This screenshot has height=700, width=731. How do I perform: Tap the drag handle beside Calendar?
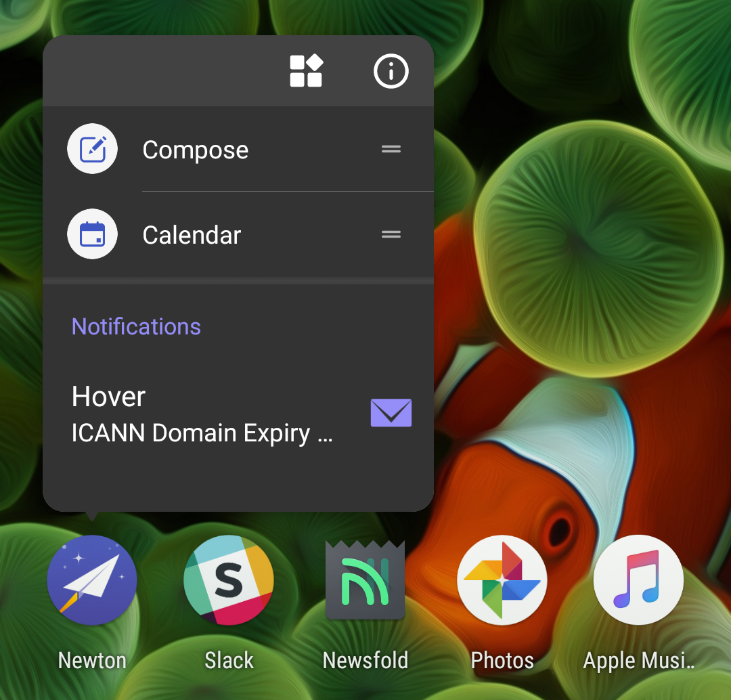pyautogui.click(x=391, y=234)
